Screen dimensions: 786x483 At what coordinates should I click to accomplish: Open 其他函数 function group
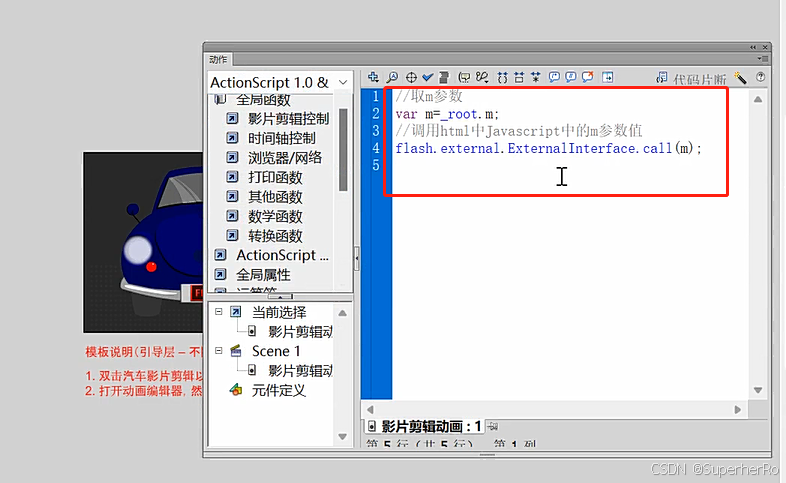pyautogui.click(x=275, y=197)
